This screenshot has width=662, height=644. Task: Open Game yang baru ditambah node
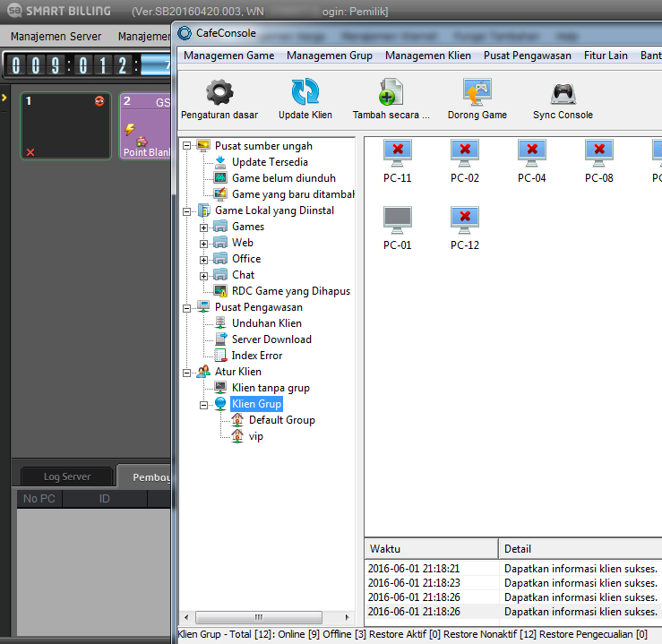pyautogui.click(x=293, y=194)
